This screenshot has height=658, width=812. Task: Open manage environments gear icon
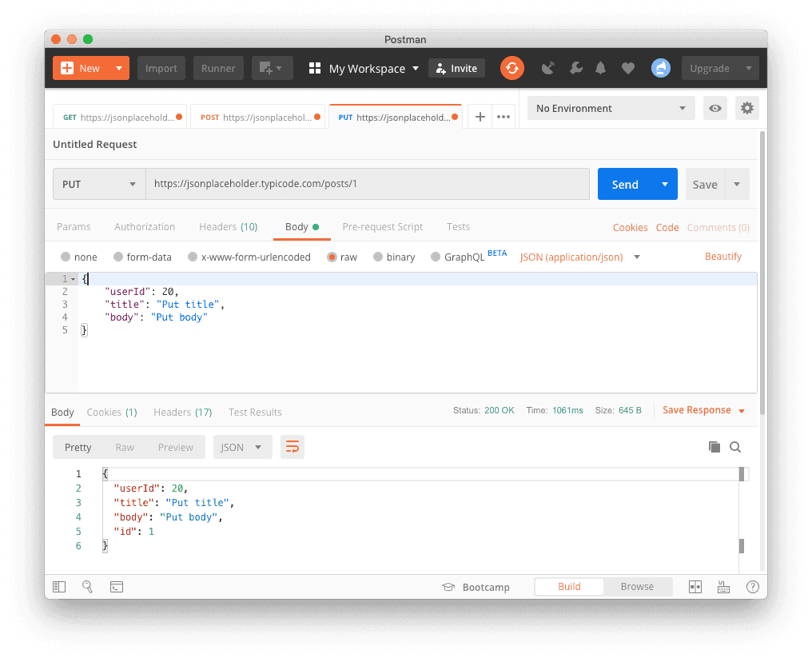click(x=747, y=109)
